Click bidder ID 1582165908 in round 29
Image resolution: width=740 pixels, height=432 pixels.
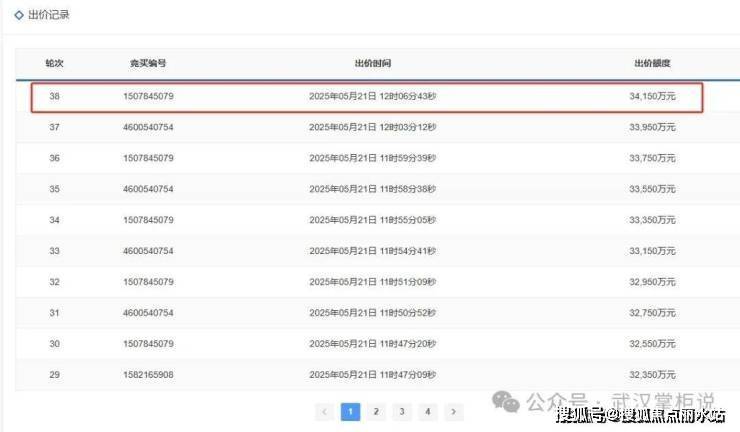(x=148, y=375)
